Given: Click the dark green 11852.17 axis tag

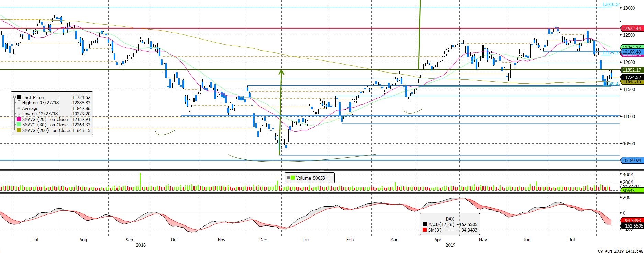Looking at the screenshot, I should (631, 70).
